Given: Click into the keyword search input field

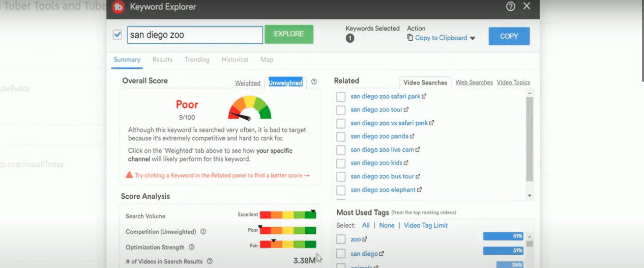Looking at the screenshot, I should pos(194,35).
